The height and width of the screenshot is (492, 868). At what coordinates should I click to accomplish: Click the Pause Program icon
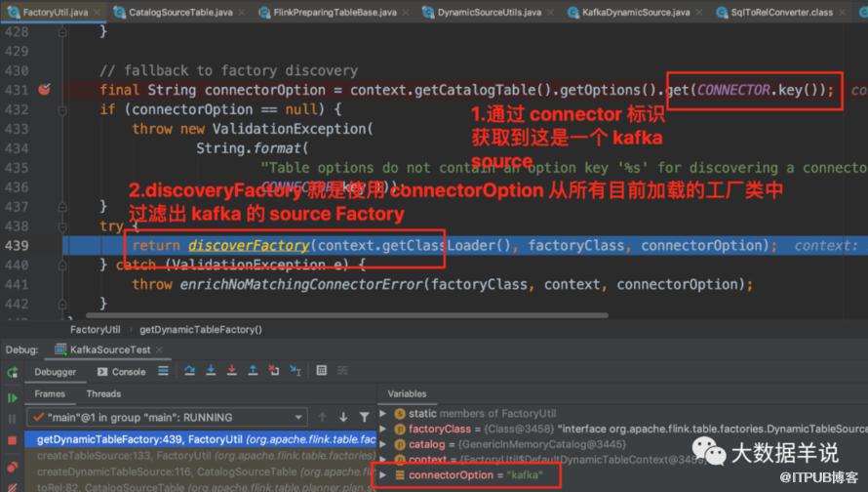click(x=12, y=419)
